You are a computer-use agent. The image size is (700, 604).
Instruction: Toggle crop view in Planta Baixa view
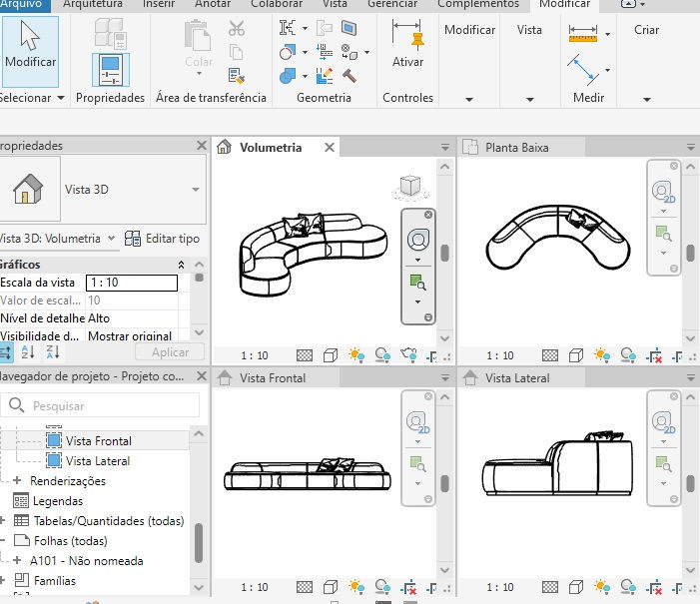(x=654, y=356)
